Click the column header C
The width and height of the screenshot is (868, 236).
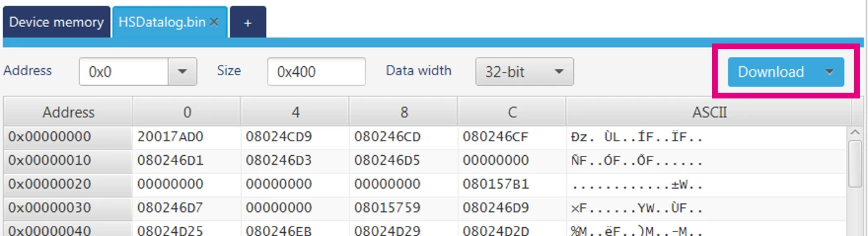tap(512, 112)
